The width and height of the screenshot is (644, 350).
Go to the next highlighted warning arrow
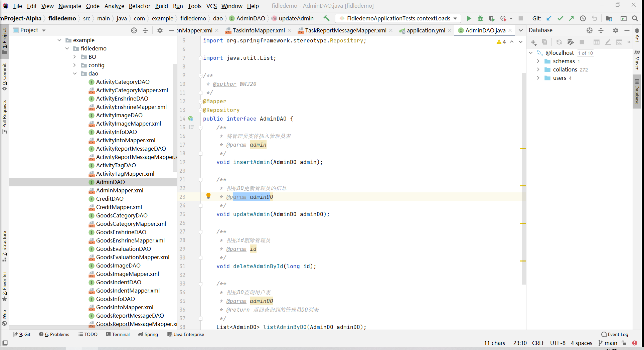tap(521, 42)
